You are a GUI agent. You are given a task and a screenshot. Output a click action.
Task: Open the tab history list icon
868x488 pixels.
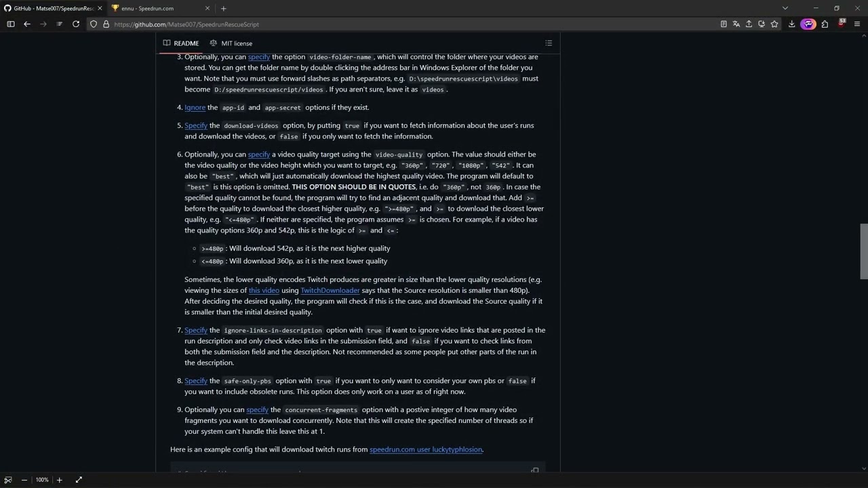point(60,24)
